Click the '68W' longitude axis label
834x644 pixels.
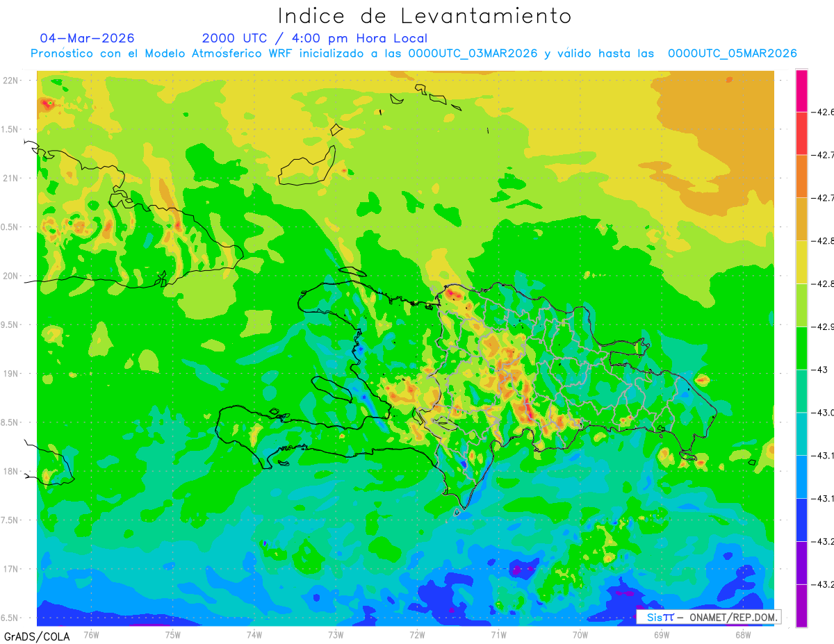pyautogui.click(x=743, y=635)
